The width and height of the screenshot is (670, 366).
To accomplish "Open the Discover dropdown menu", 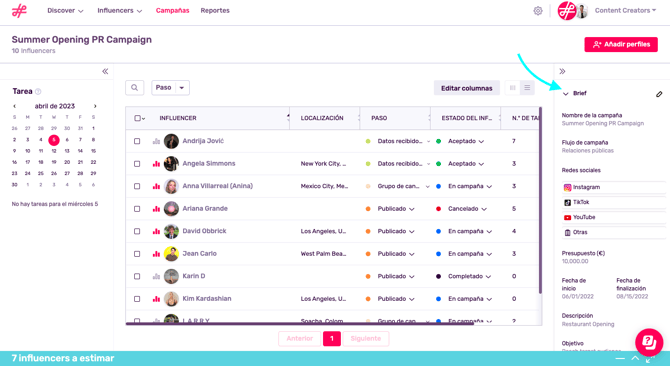I will click(x=65, y=11).
